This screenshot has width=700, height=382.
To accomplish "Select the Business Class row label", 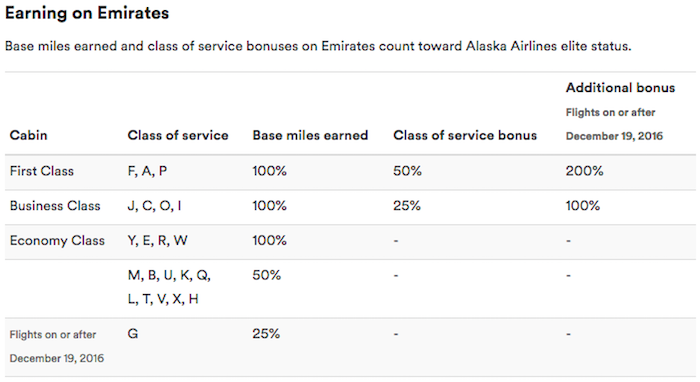I will (55, 206).
